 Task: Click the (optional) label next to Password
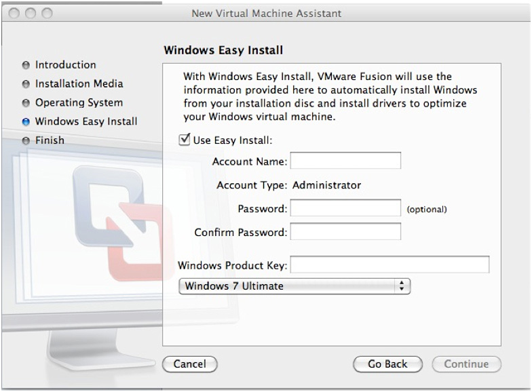point(427,209)
